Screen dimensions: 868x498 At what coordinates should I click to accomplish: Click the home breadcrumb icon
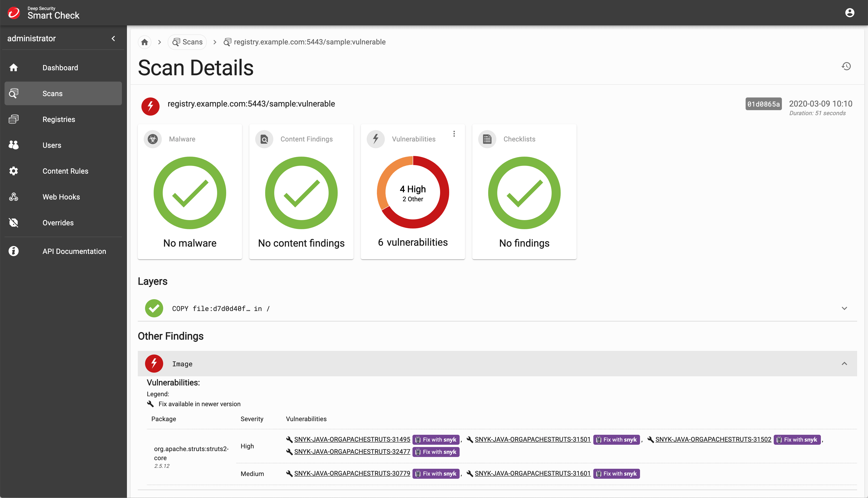[x=145, y=42]
